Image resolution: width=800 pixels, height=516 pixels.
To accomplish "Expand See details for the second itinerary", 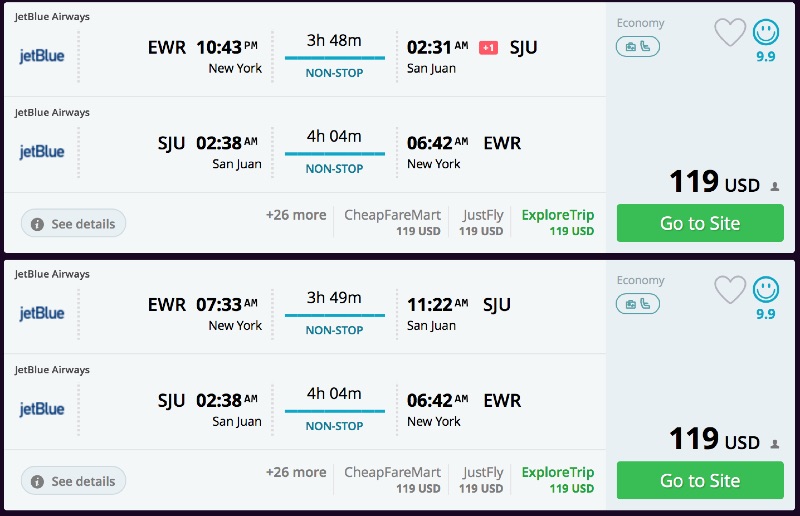I will (x=74, y=481).
